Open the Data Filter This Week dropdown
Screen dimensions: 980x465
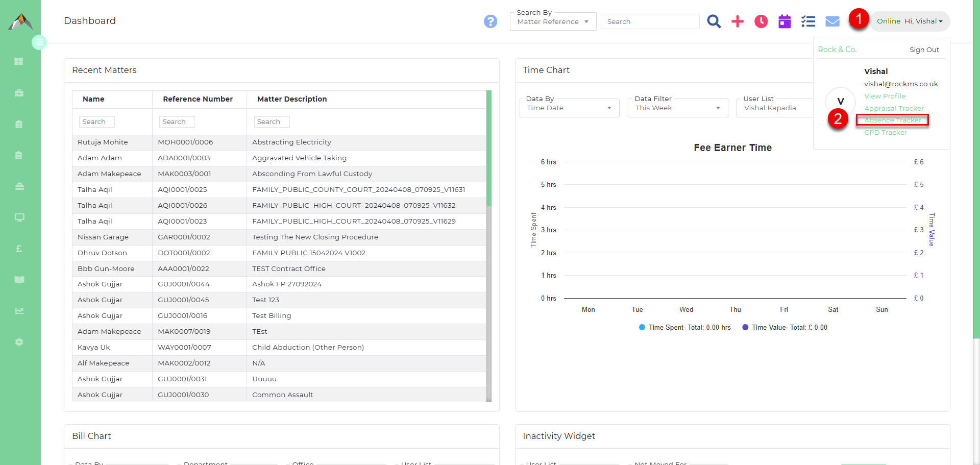677,108
